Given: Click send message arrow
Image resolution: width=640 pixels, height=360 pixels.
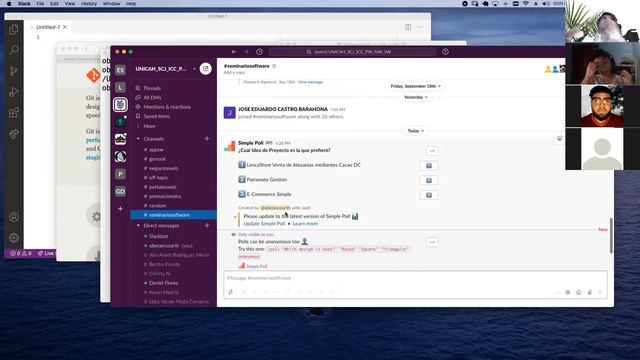Looking at the screenshot, I should [600, 292].
